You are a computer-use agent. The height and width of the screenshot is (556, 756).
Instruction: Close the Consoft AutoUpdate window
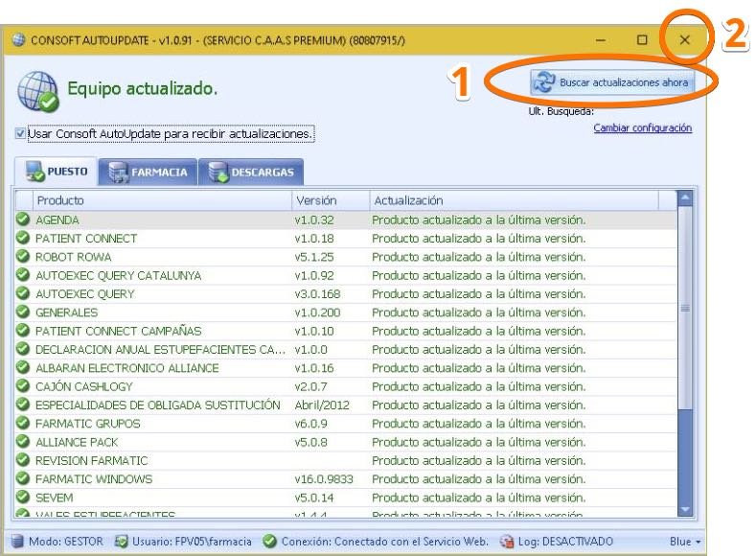(x=685, y=40)
